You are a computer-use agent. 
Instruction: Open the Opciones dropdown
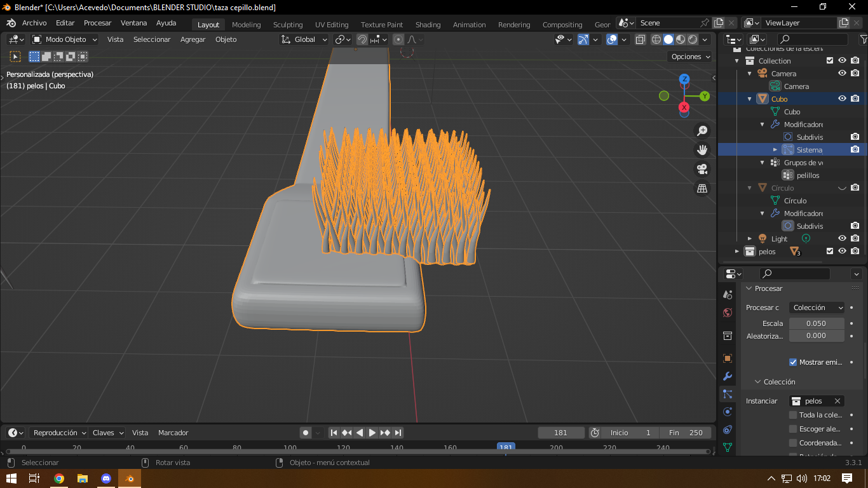pos(691,57)
